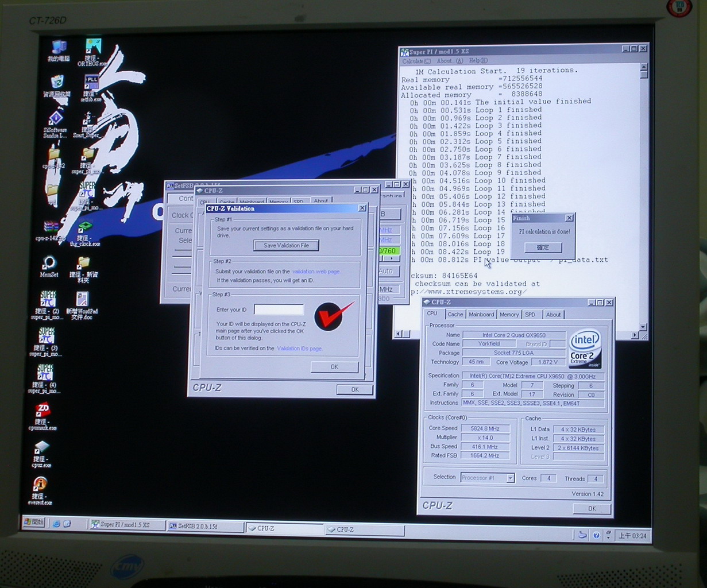Click the Super PI scrollbar down arrow

pos(644,327)
